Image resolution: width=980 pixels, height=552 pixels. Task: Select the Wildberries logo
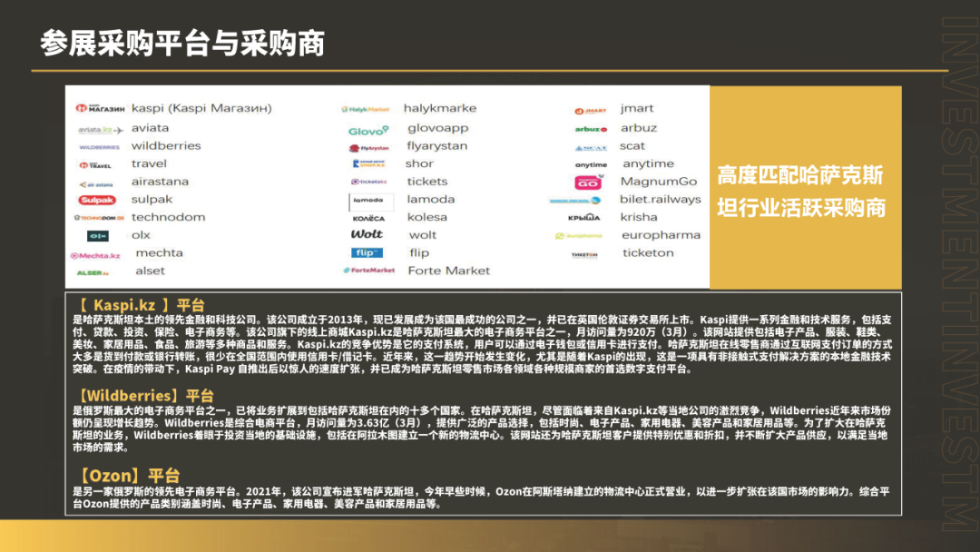pos(100,148)
